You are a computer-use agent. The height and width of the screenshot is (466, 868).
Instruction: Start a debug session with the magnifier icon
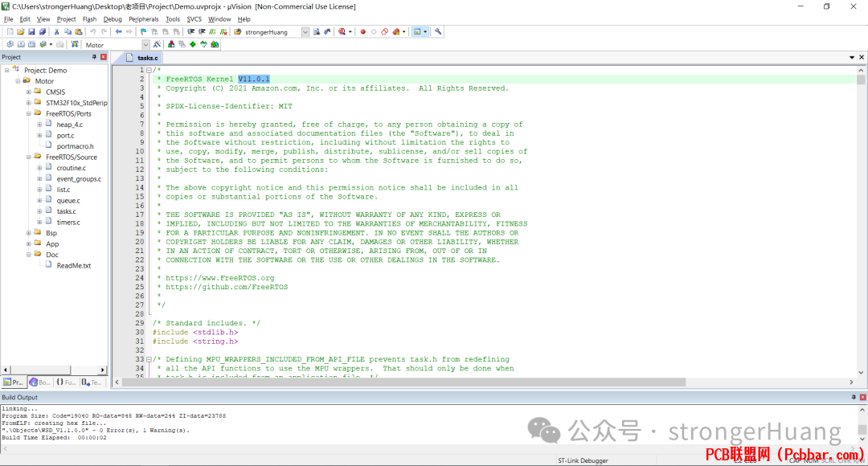click(x=342, y=32)
